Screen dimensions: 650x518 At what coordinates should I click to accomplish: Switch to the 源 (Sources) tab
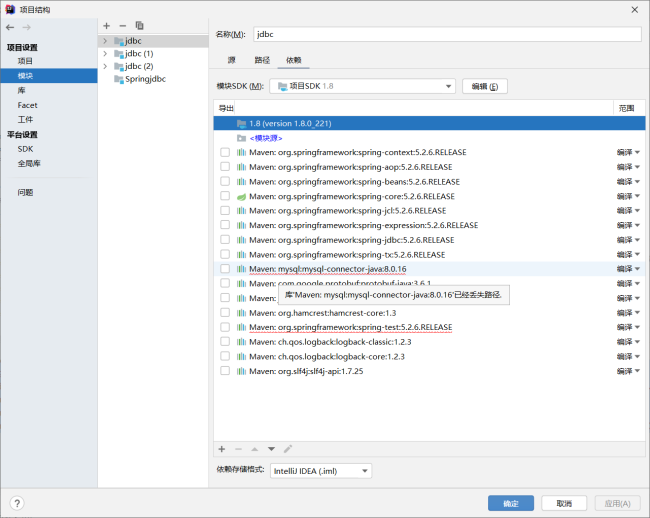click(232, 61)
